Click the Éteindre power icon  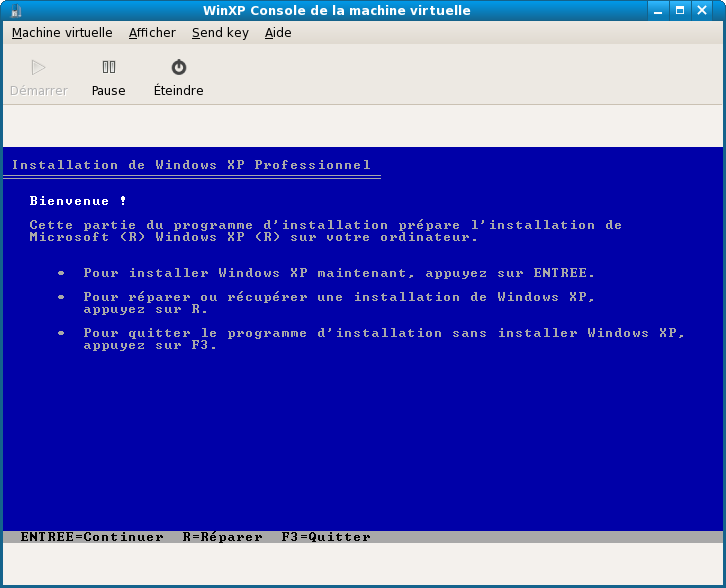179,68
